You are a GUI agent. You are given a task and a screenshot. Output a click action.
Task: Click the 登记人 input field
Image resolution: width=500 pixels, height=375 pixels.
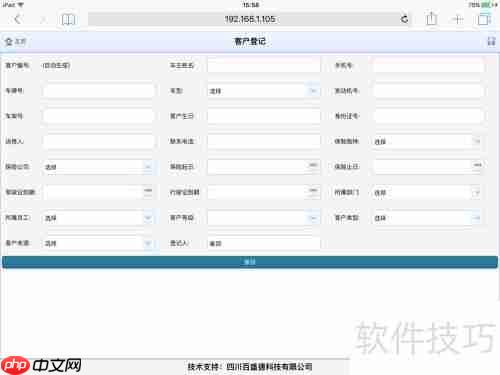pos(264,243)
